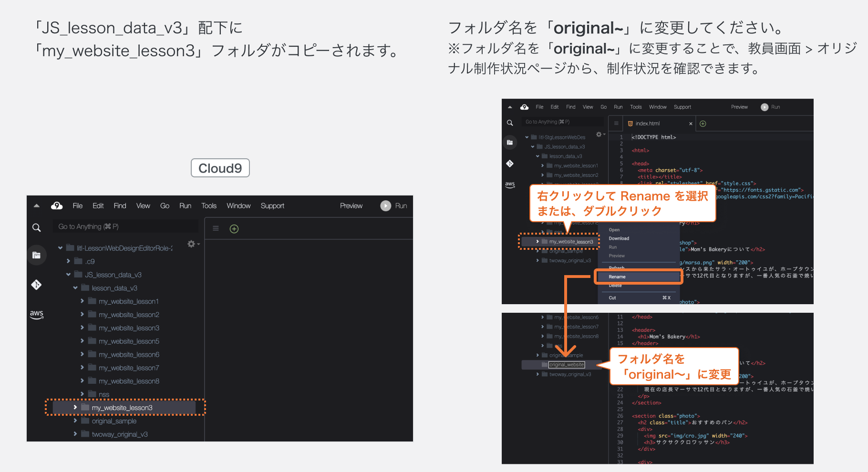
Task: Select the Environment file-tree icon in left screenshot
Action: click(36, 255)
